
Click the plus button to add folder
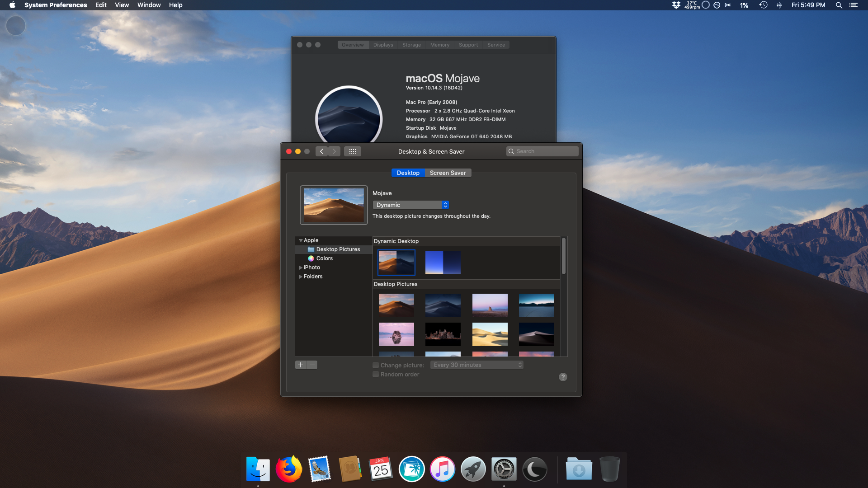(300, 365)
